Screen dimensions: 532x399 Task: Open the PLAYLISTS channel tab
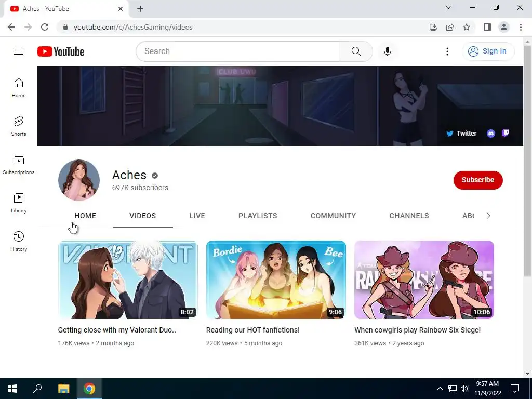click(x=258, y=216)
